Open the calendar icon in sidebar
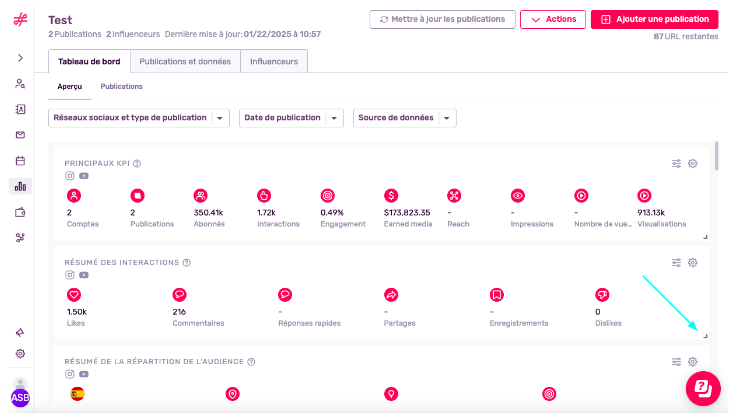This screenshot has height=419, width=741. (x=20, y=161)
